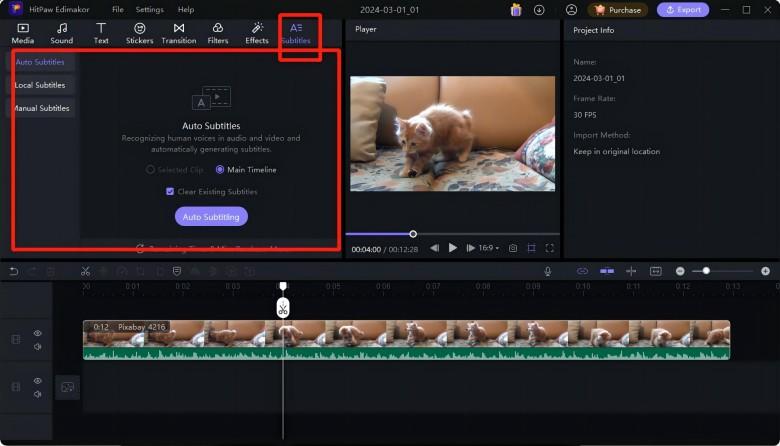This screenshot has width=780, height=446.
Task: Undo the last action
Action: [x=14, y=271]
